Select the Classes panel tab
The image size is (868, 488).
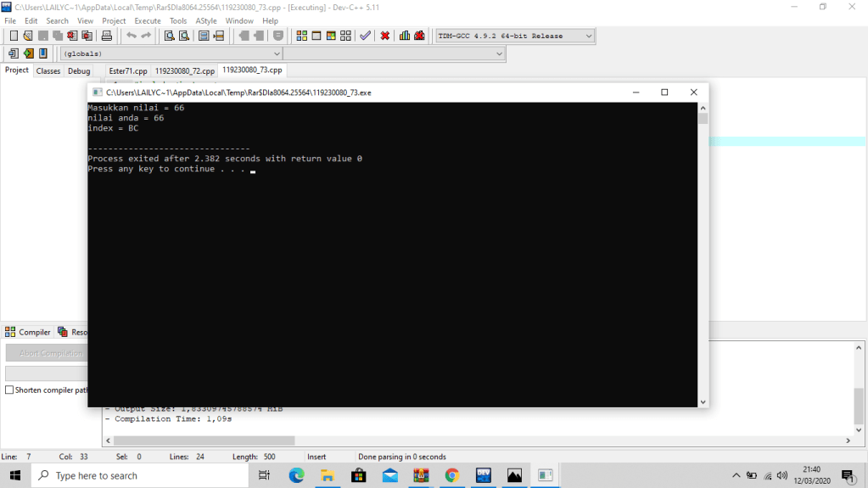pyautogui.click(x=48, y=71)
